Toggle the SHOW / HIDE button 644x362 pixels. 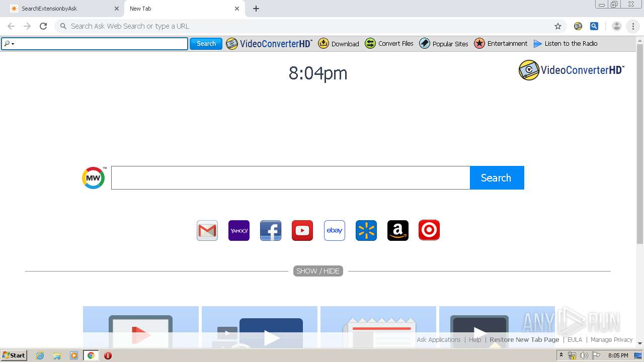(x=318, y=271)
